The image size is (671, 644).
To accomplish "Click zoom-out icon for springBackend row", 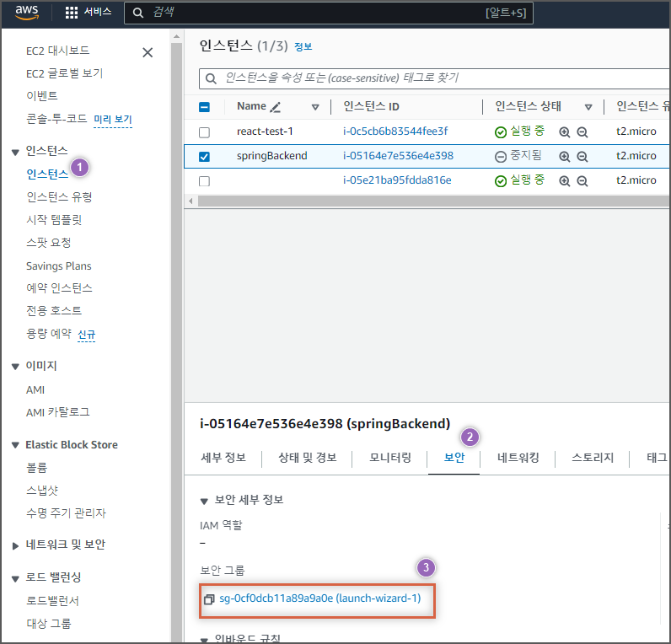I will click(x=582, y=157).
